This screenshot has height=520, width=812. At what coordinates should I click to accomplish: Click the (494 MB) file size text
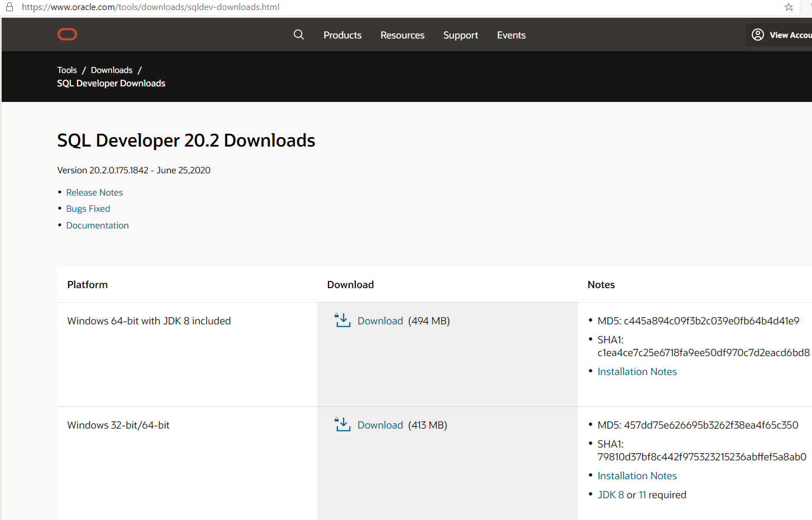coord(429,320)
